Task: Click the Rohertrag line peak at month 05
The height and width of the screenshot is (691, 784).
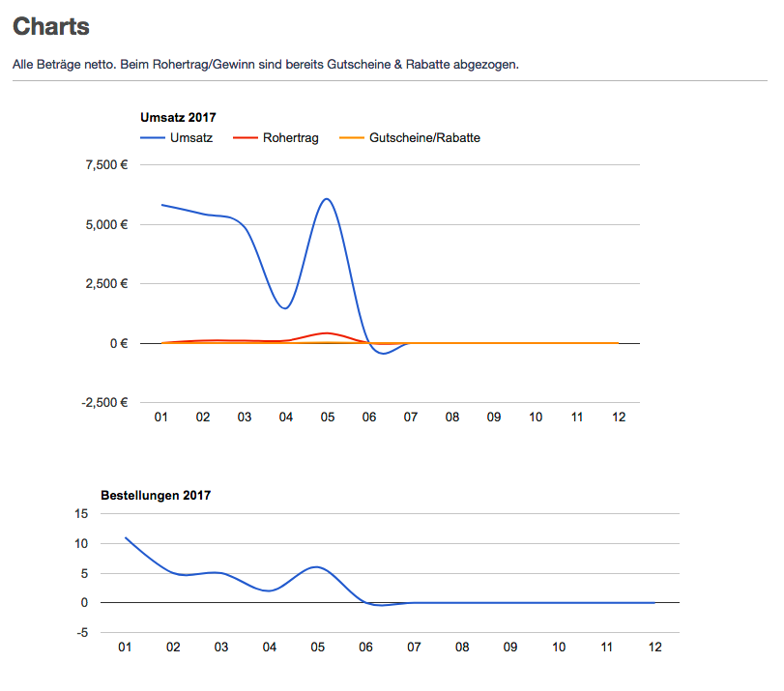Action: point(327,333)
